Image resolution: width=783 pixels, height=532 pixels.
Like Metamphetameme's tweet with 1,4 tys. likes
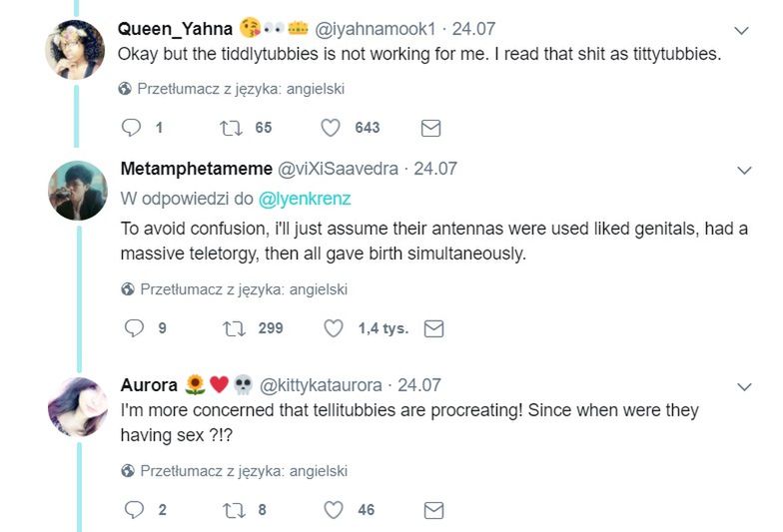(x=334, y=328)
